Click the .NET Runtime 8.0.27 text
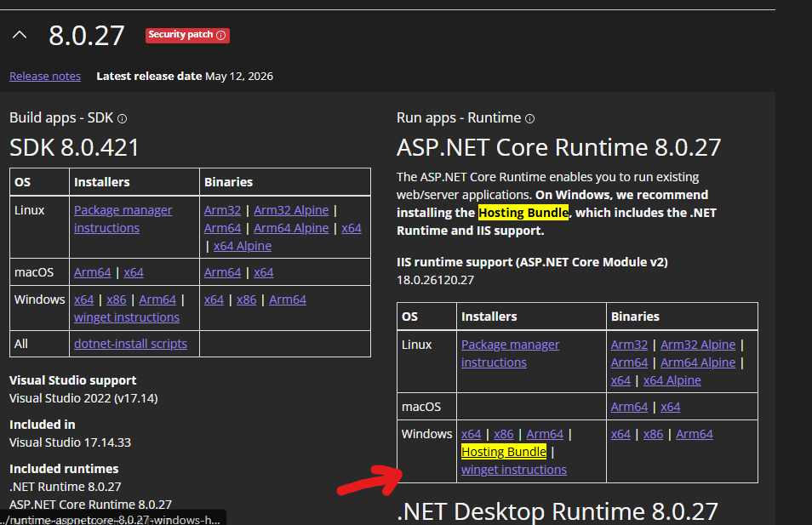The width and height of the screenshot is (812, 525). pos(66,487)
